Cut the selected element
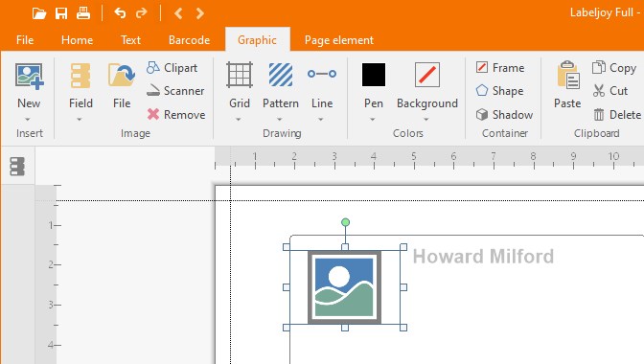 click(610, 91)
